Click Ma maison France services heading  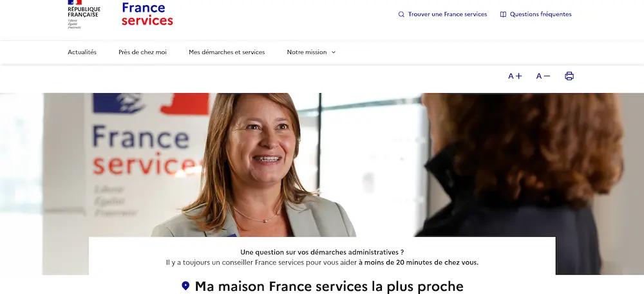point(329,286)
